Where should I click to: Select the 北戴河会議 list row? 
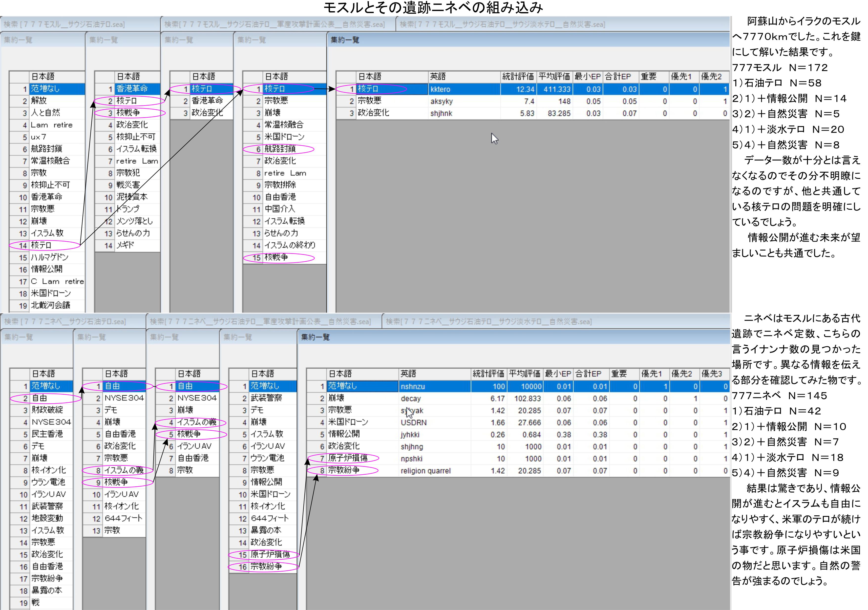(x=50, y=305)
